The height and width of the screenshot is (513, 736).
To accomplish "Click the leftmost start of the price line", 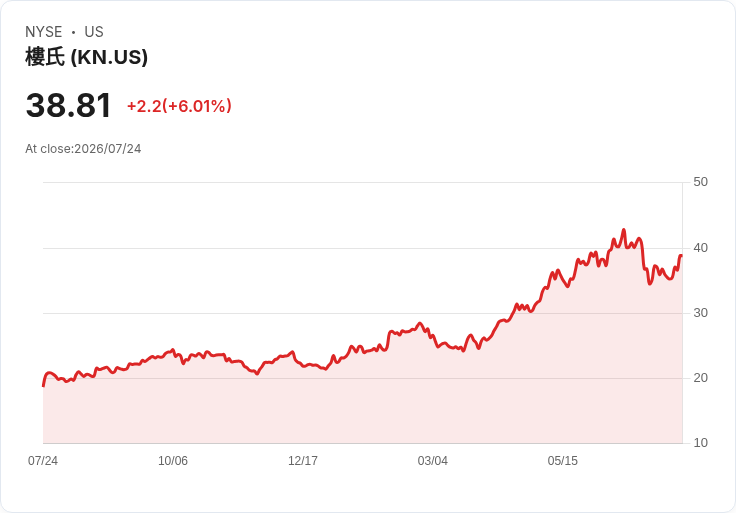I will [44, 385].
